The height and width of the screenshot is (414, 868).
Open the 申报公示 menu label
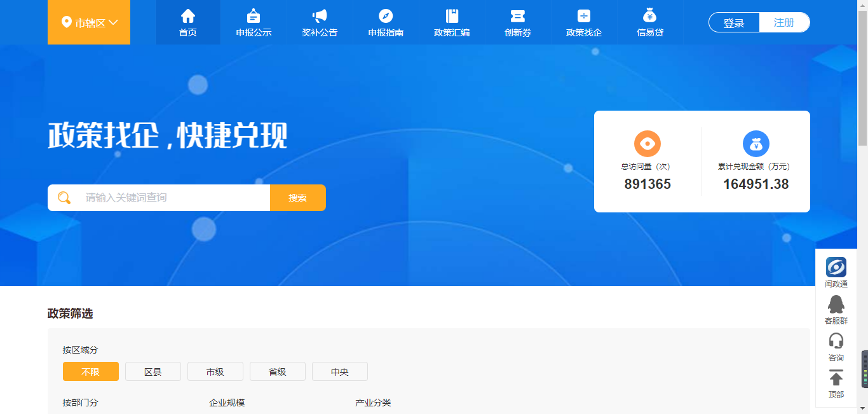point(254,32)
